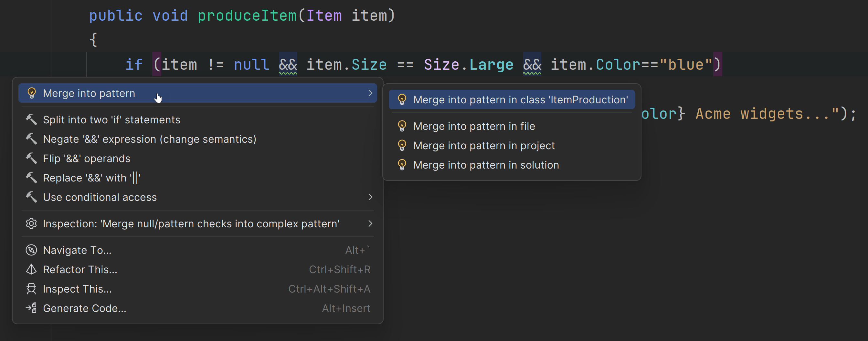Image resolution: width=868 pixels, height=341 pixels.
Task: Select 'Merge into pattern in class ItemProduction'
Action: click(x=521, y=99)
